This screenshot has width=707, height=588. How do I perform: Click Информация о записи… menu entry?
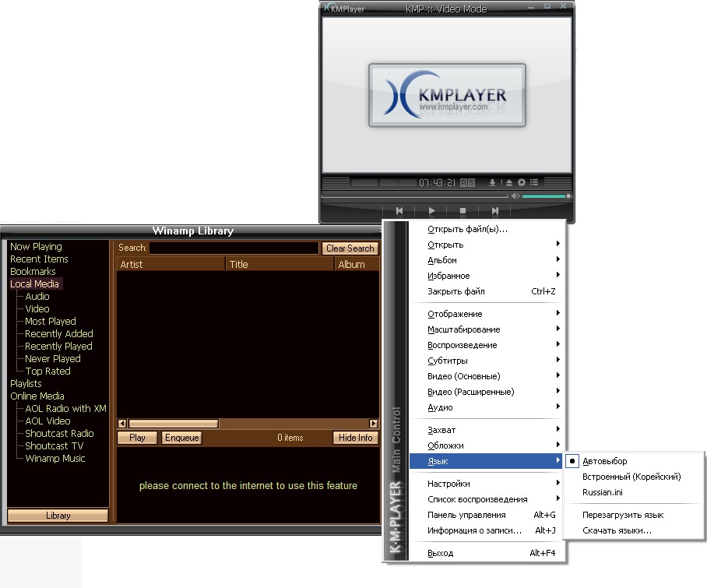coord(486,530)
